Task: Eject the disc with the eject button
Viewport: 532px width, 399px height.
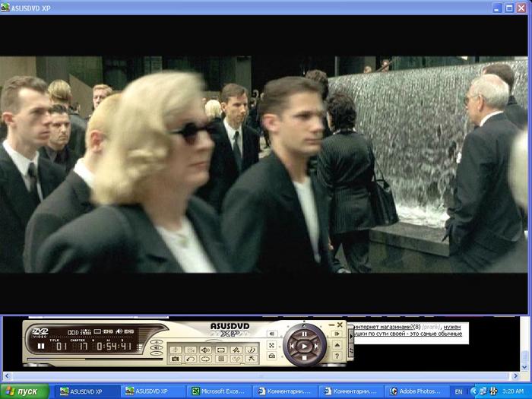Action: tap(337, 345)
